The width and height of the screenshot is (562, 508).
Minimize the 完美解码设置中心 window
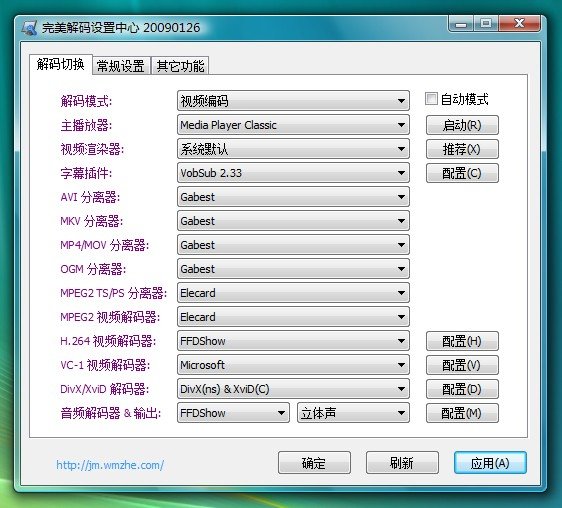click(461, 24)
